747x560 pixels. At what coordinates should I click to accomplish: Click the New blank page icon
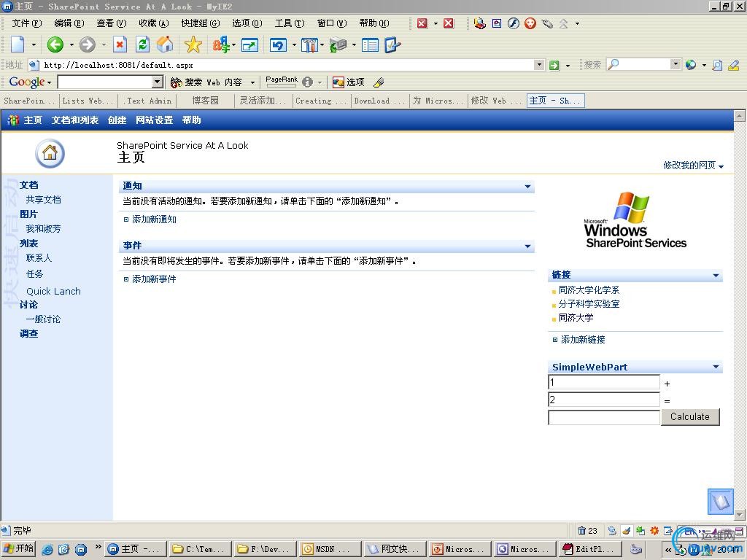coord(18,44)
